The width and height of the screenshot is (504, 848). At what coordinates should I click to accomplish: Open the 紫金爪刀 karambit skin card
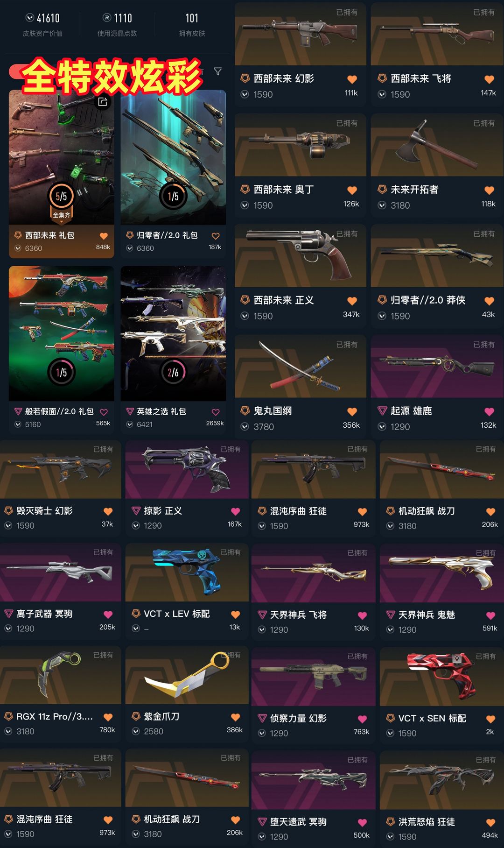187,694
